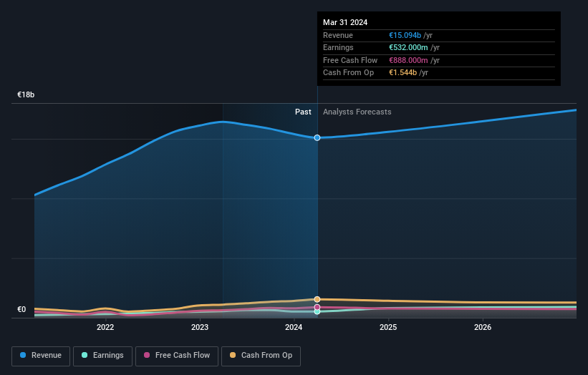Click the 2026 x-axis label

tap(483, 327)
